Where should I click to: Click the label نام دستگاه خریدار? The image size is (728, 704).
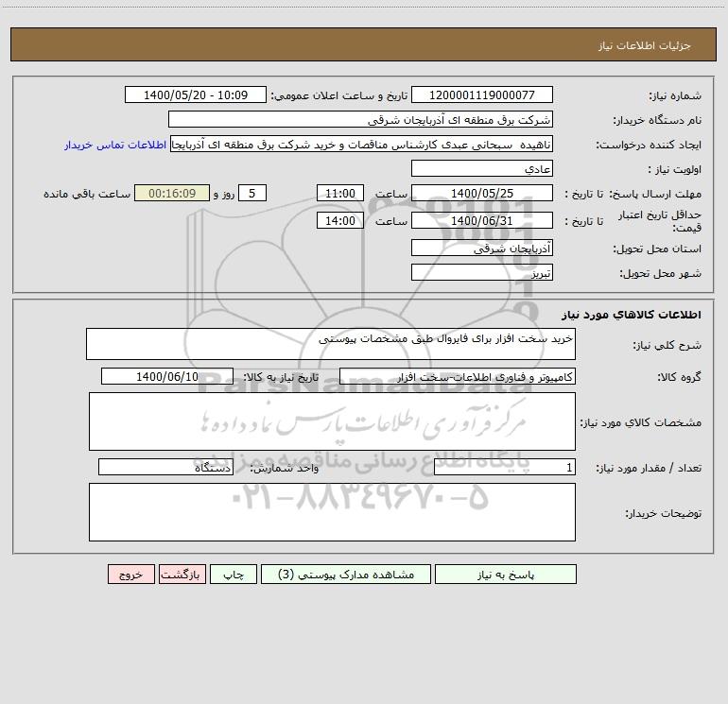[657, 121]
